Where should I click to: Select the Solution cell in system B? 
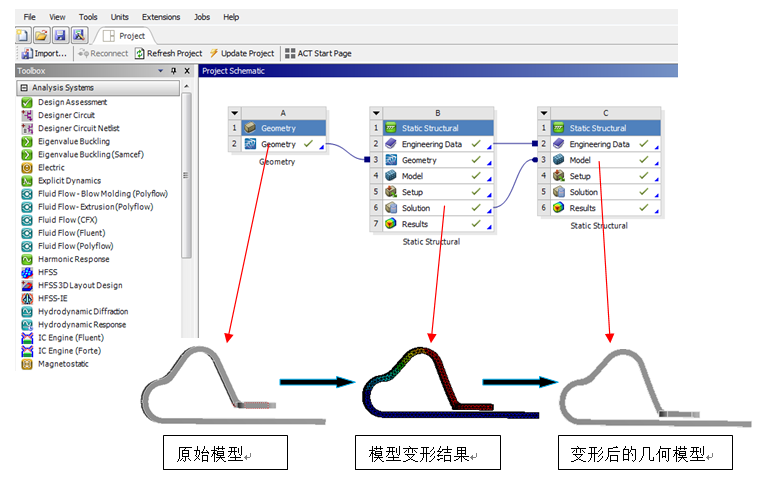[438, 208]
